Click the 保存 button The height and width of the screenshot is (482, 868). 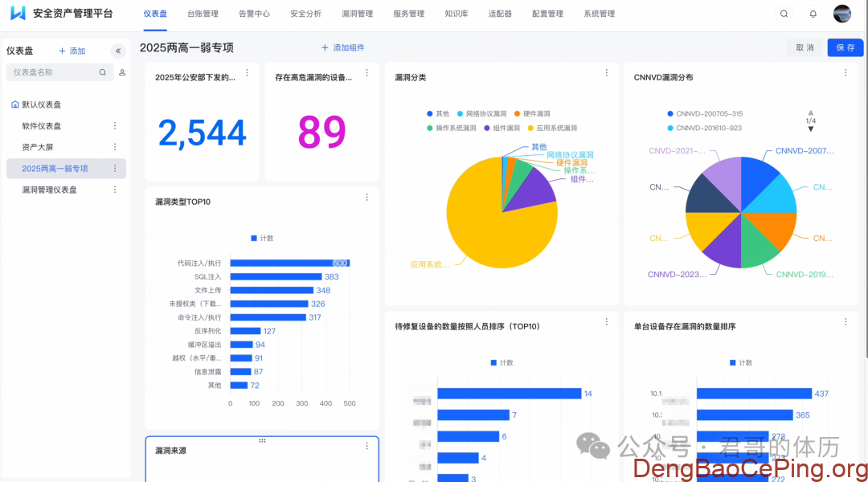point(845,47)
